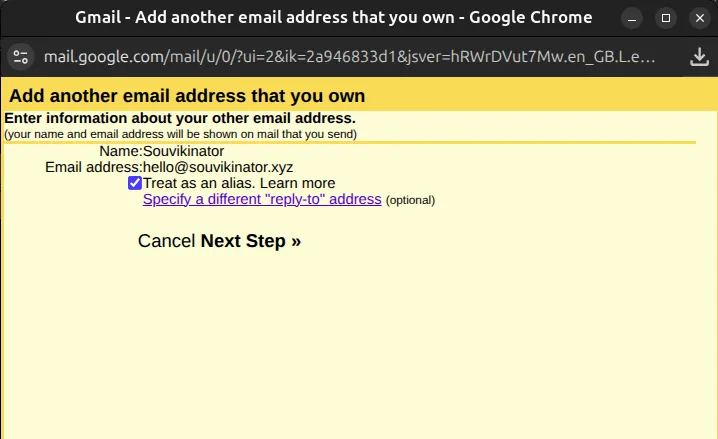Image resolution: width=718 pixels, height=439 pixels.
Task: Click the yellow "Add another email address" heading
Action: 187,96
